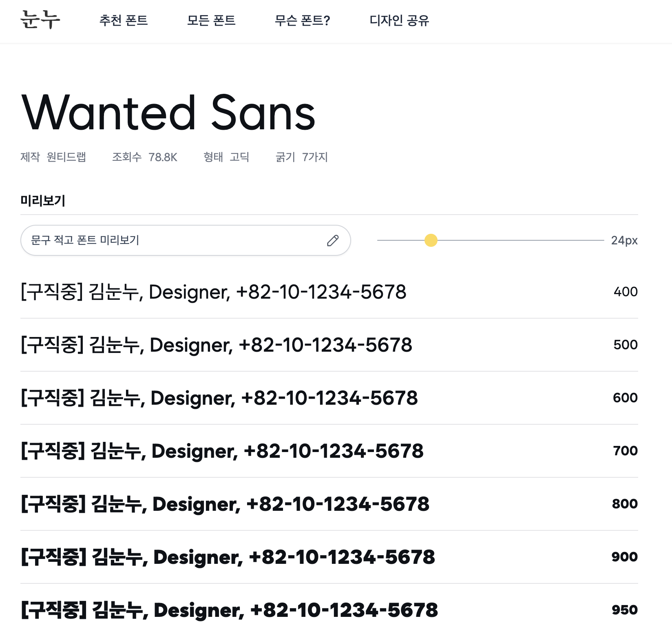672x634 pixels.
Task: Select the weight 500 preview sentence
Action: 217,345
